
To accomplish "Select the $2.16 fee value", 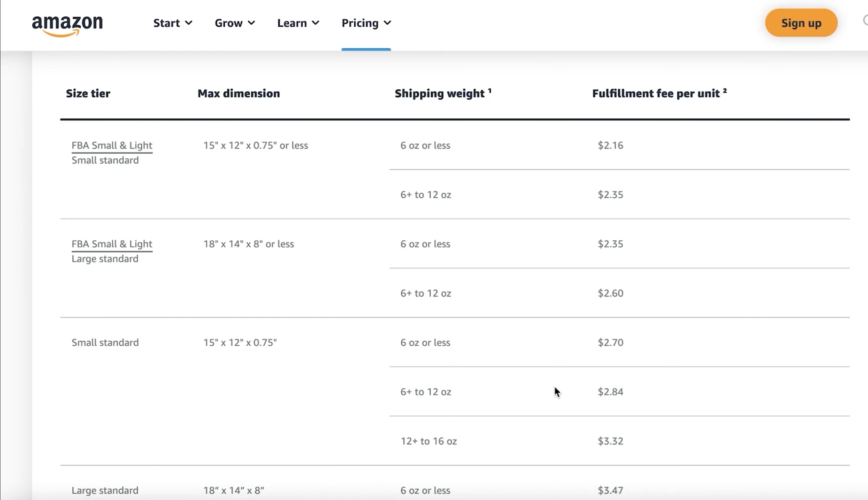I will point(610,145).
